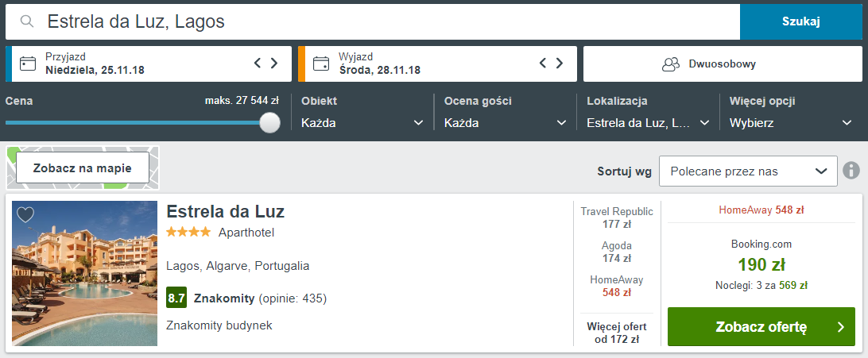
Task: Click the search magnifier icon
Action: tap(27, 21)
